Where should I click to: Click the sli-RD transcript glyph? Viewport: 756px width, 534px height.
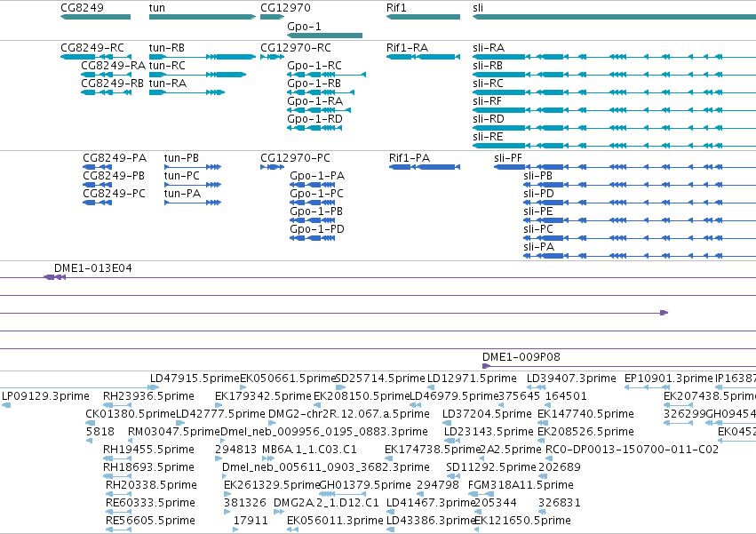[x=614, y=128]
